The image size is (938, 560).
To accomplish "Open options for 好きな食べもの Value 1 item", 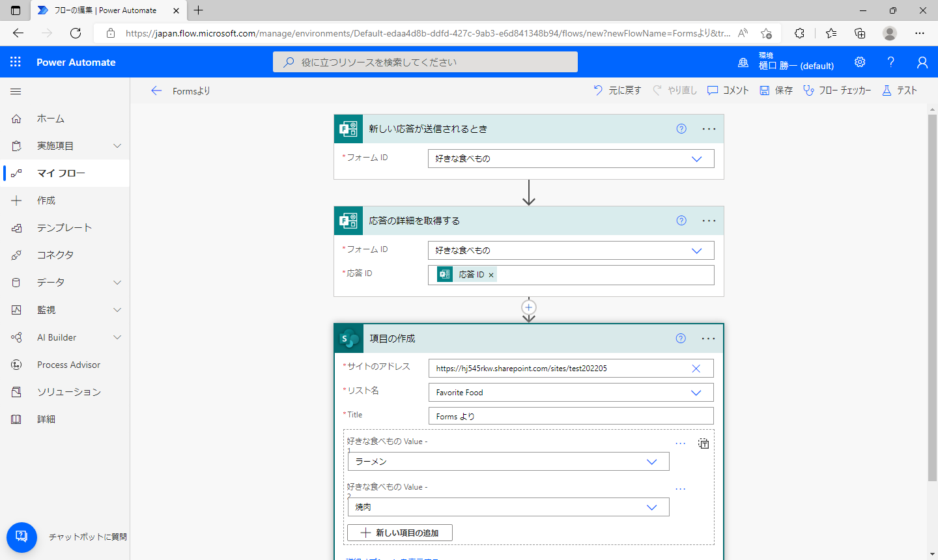I will [x=681, y=443].
